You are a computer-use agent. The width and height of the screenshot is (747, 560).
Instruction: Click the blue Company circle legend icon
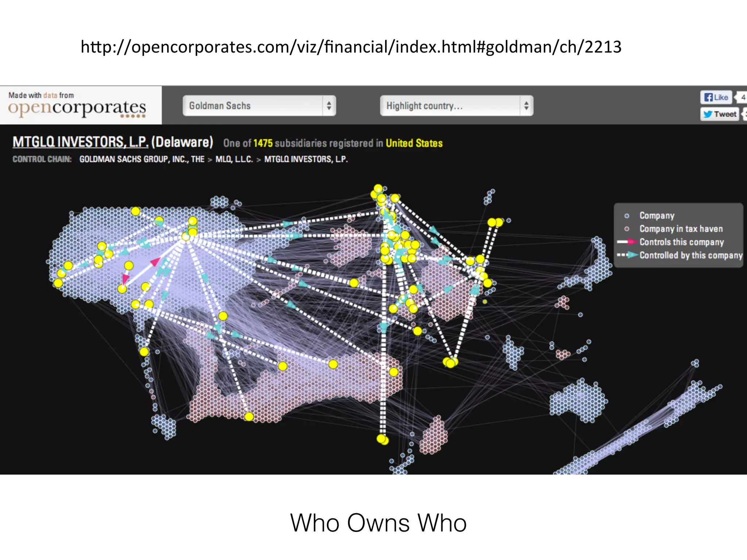click(627, 216)
